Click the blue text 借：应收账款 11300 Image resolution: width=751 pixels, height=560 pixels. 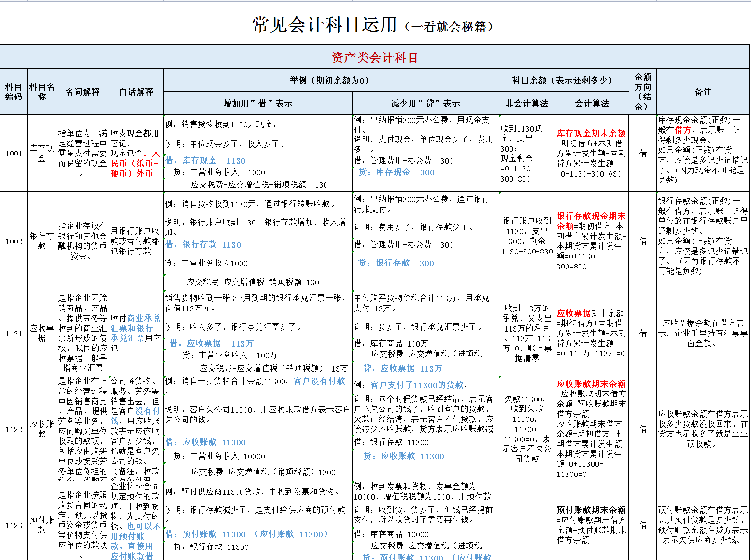point(207,442)
